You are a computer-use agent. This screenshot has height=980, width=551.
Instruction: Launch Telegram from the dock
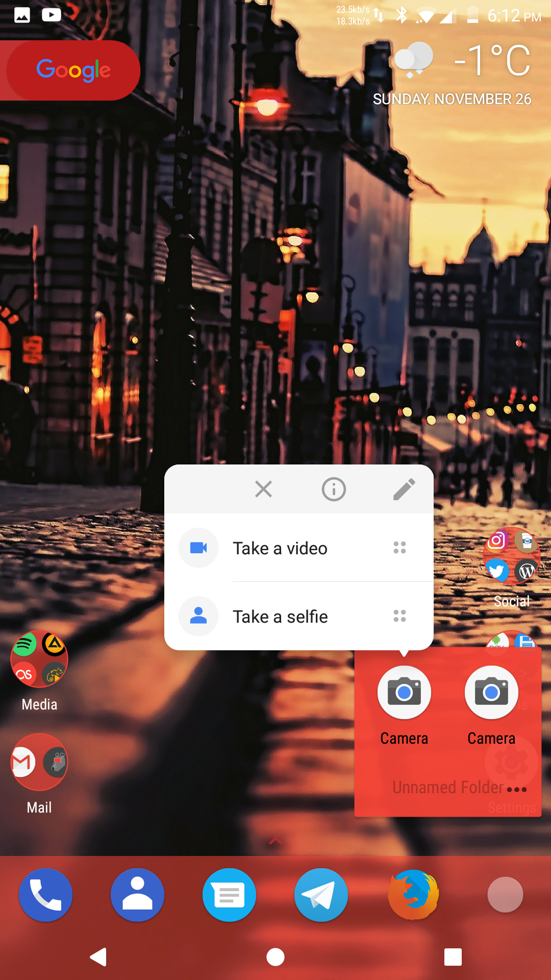tap(321, 895)
